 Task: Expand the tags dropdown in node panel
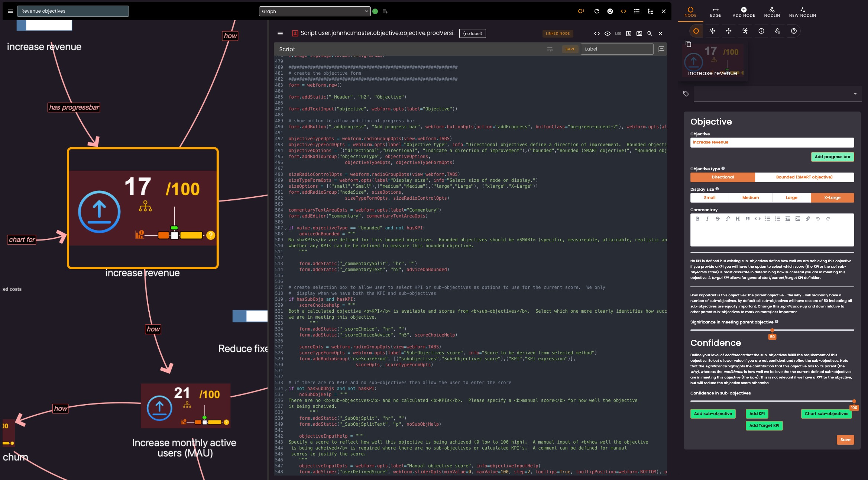tap(855, 94)
